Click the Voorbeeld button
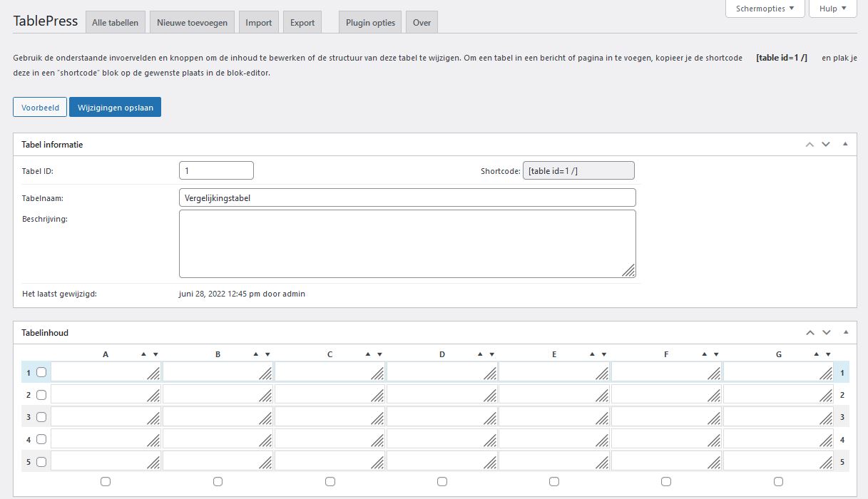 tap(40, 108)
